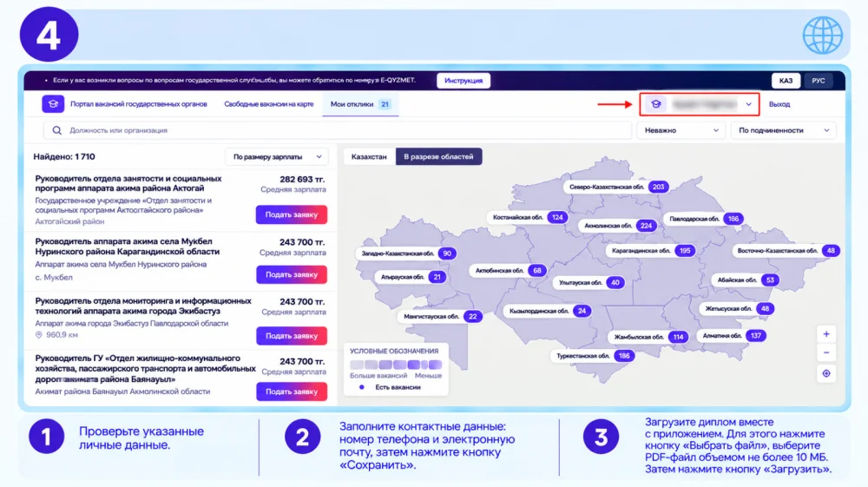Image resolution: width=868 pixels, height=487 pixels.
Task: Click the darkest purple legend swatch
Action: tap(414, 365)
